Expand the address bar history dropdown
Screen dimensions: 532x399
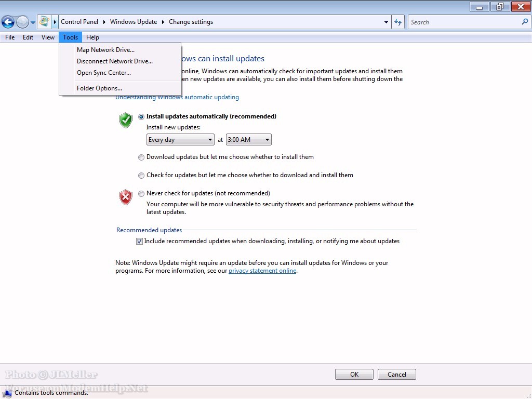[386, 22]
